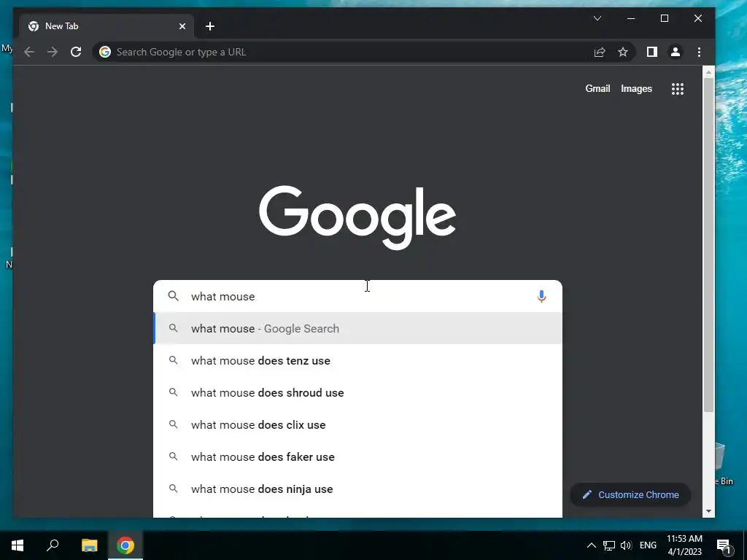Viewport: 747px width, 560px height.
Task: Open the side panel icon
Action: click(x=651, y=52)
